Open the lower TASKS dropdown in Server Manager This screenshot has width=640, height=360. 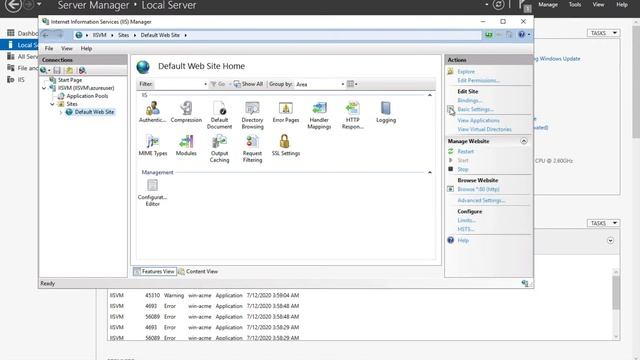[x=603, y=223]
